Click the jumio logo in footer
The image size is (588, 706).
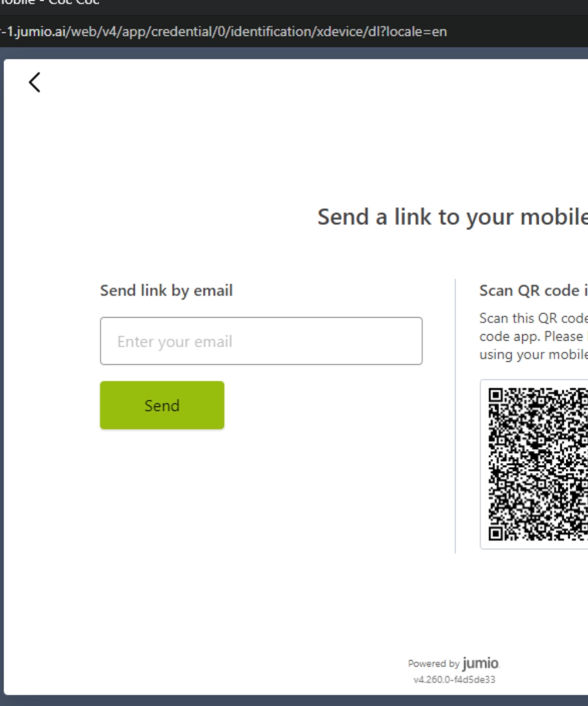coord(481,664)
